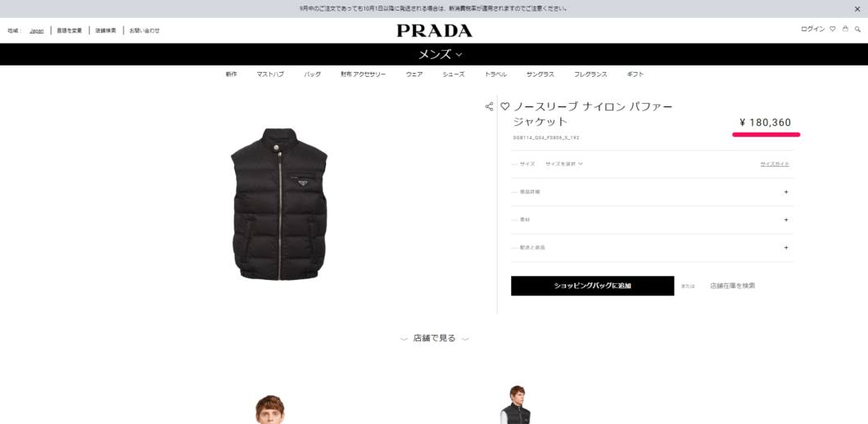
Task: Open the メンズ category dropdown
Action: pos(440,54)
